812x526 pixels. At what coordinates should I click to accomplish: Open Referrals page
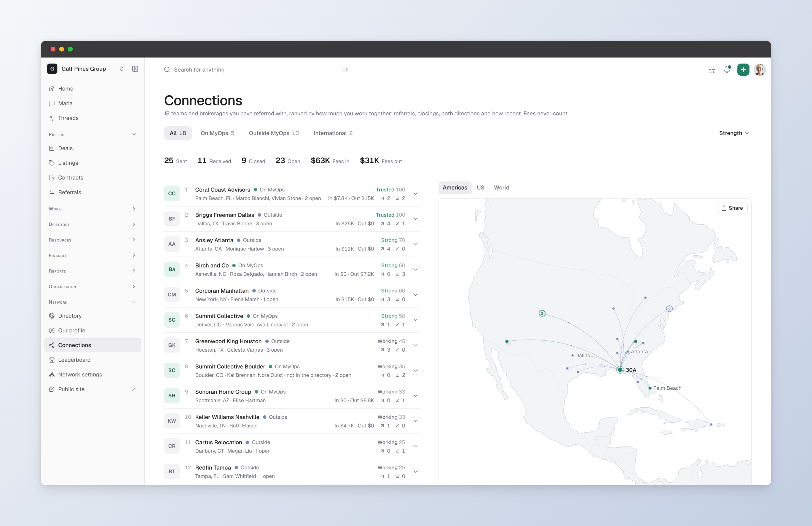tap(93, 192)
